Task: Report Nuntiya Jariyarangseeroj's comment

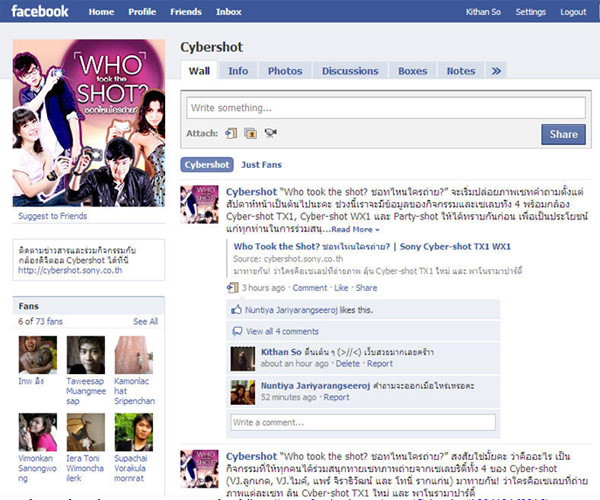Action: (x=336, y=397)
